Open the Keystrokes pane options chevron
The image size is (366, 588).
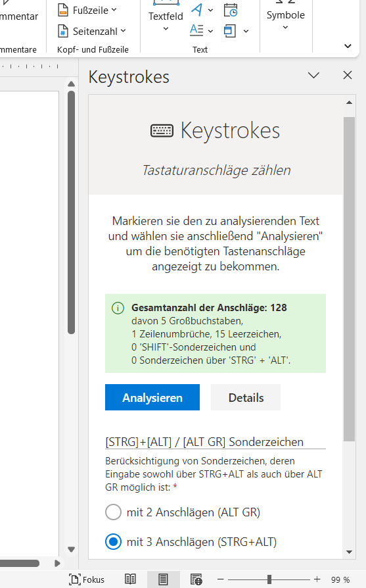pyautogui.click(x=313, y=76)
